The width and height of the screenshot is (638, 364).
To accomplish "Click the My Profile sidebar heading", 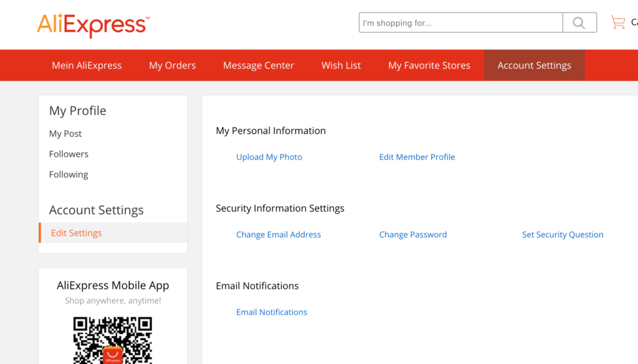I will tap(78, 111).
